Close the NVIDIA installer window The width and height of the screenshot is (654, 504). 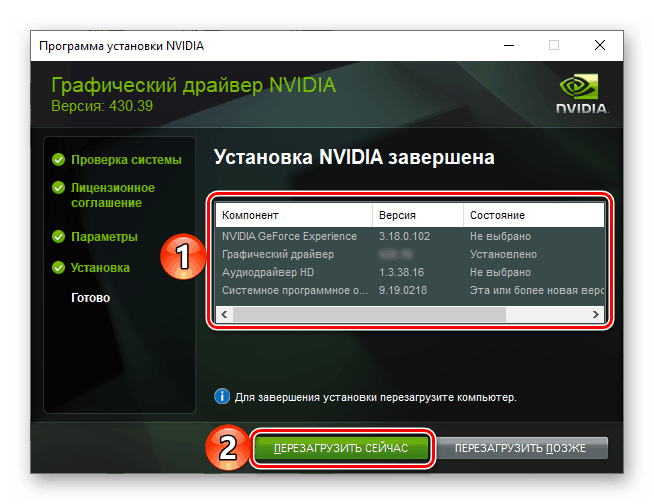pos(600,45)
